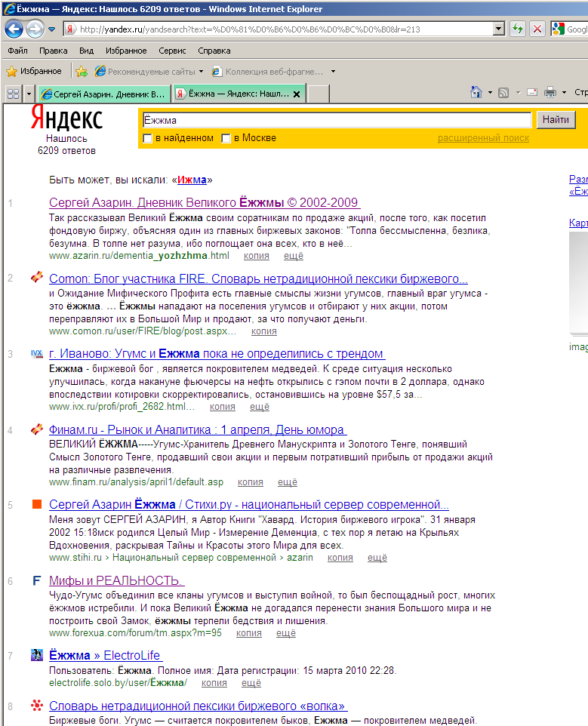Open the Правка menu

54,51
